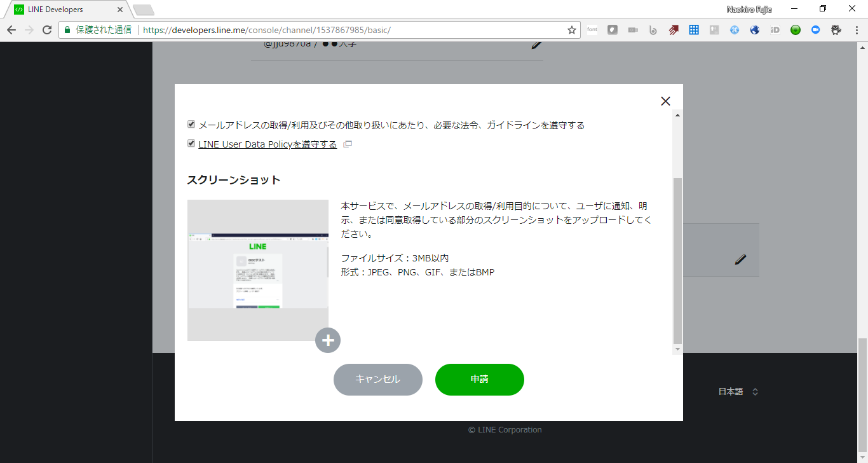Uncheck the LINE User Data Policy checkbox

pyautogui.click(x=191, y=142)
